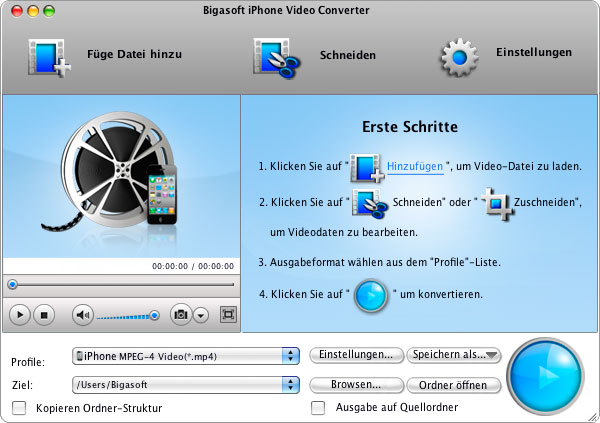Click the add-file icon in step 1

click(x=367, y=168)
